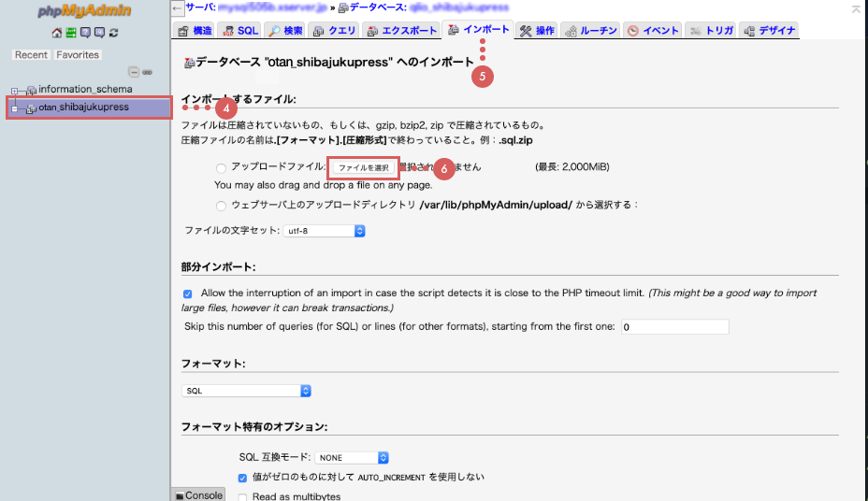The height and width of the screenshot is (501, 868).
Task: Open the SQL documentation icon in sidebar
Action: pyautogui.click(x=99, y=33)
